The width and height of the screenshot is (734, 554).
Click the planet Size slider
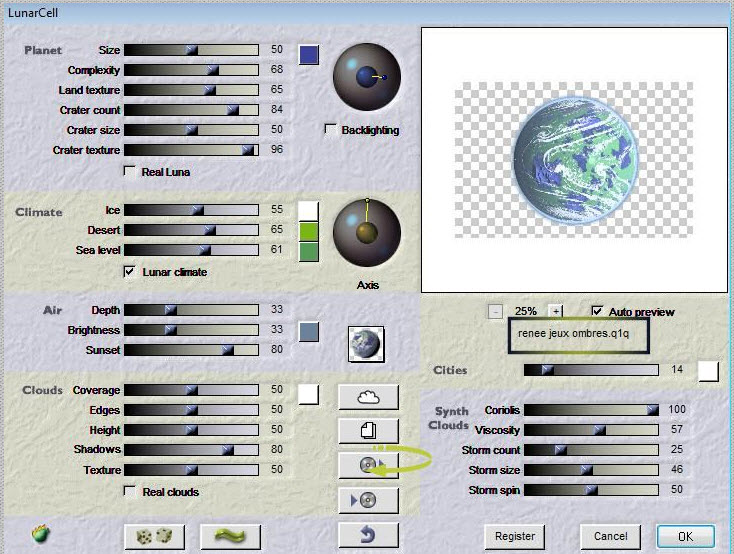pos(191,50)
